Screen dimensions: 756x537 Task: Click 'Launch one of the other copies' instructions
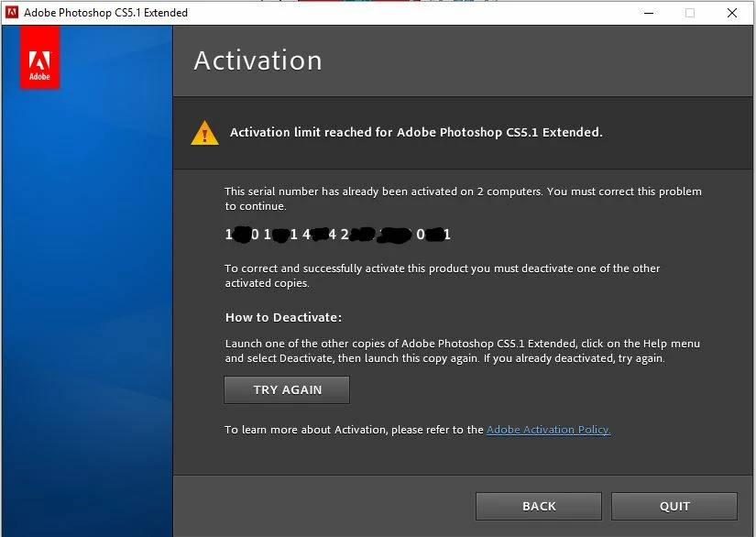[x=463, y=350]
